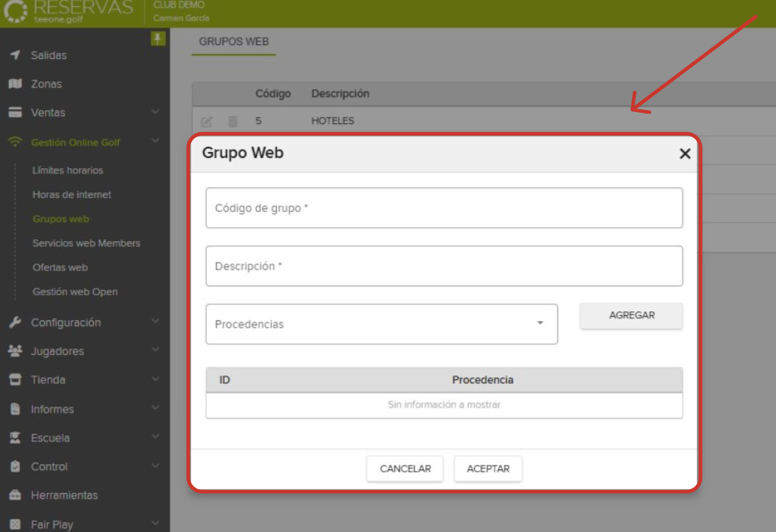
Task: Close the Grupo Web dialog
Action: click(684, 153)
